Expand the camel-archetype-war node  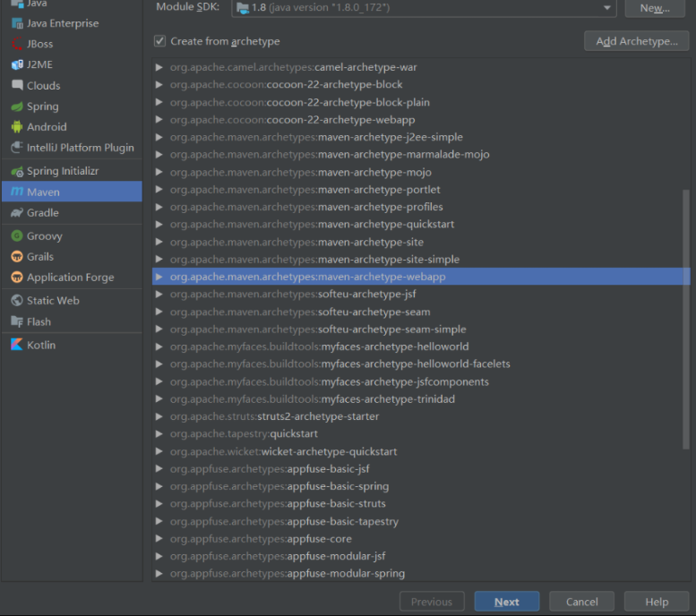[159, 67]
